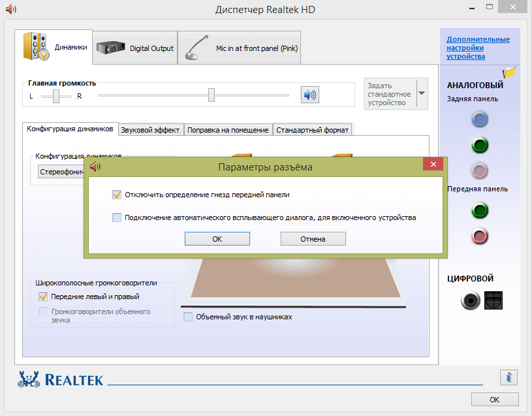
Task: Open connector settings via yellow folder icon
Action: (x=509, y=72)
